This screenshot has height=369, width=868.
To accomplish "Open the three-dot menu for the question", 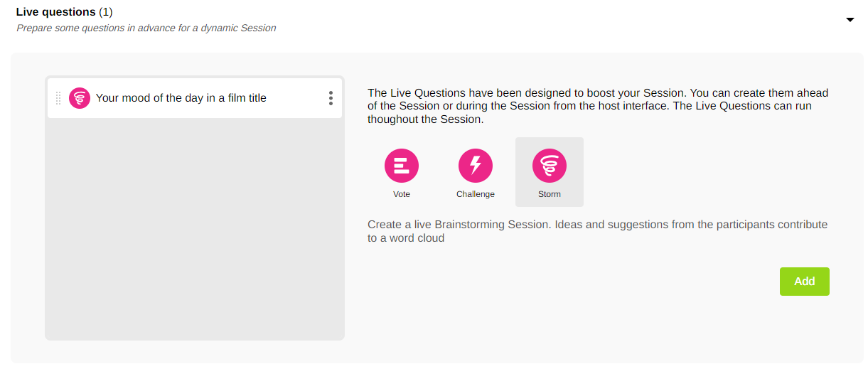I will pos(331,98).
